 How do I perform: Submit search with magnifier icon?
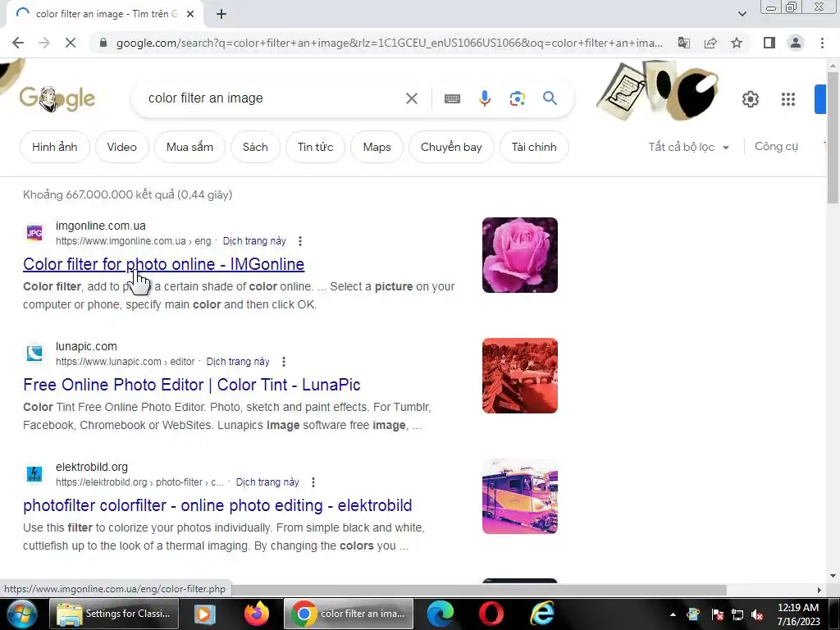(x=550, y=98)
